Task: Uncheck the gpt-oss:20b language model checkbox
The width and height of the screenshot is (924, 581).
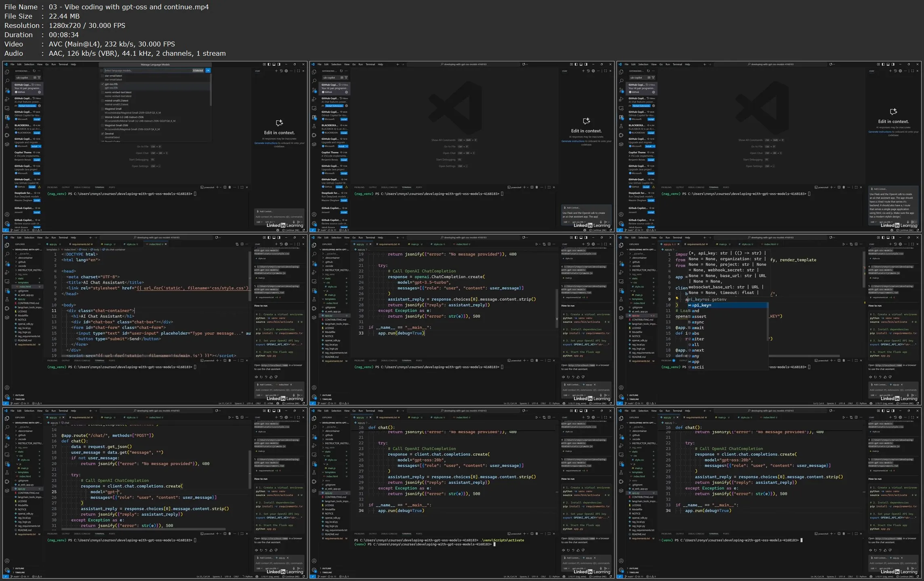Action: tap(102, 84)
